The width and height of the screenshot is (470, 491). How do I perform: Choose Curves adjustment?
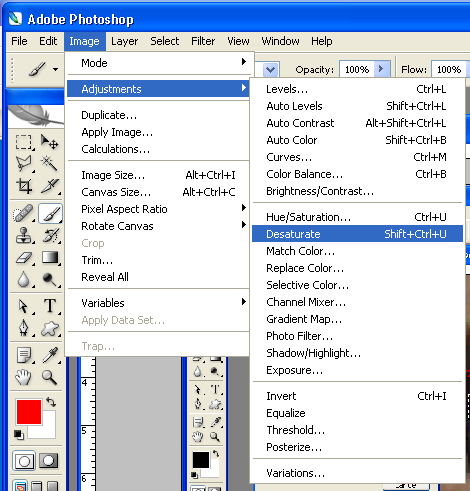(357, 157)
